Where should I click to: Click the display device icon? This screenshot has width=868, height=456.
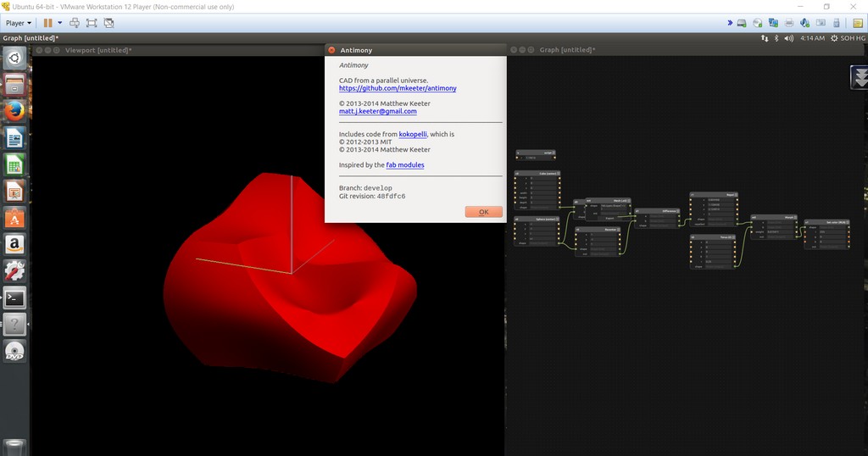pos(821,23)
